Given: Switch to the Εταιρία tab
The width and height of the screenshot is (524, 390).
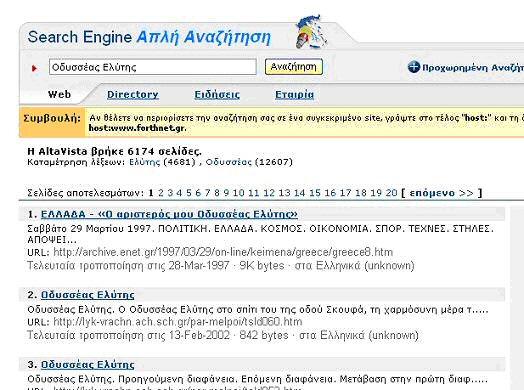Looking at the screenshot, I should [294, 95].
